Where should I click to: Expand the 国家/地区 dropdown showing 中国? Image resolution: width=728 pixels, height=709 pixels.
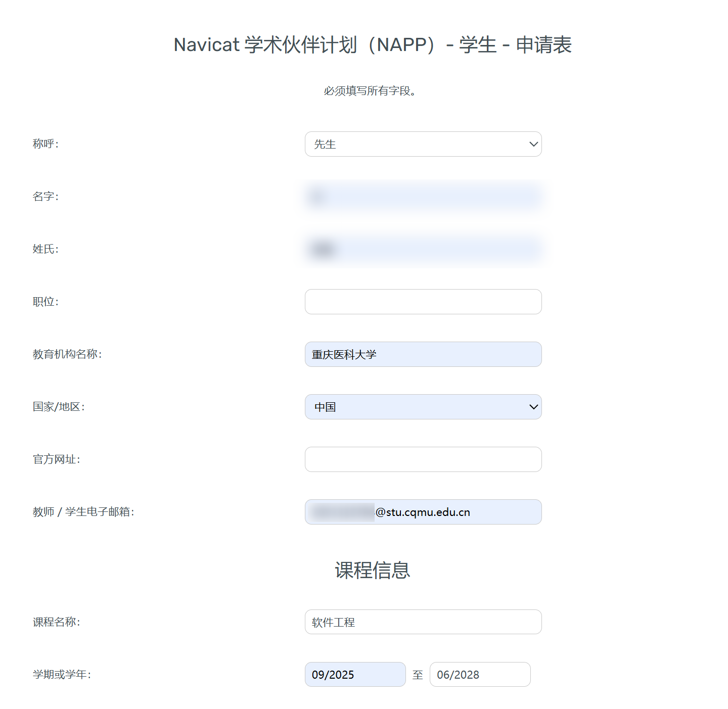(x=423, y=407)
